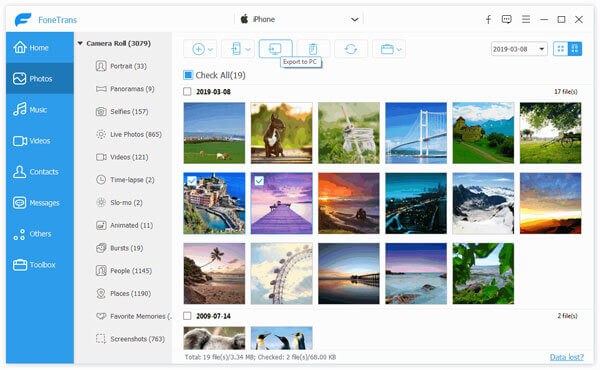Check the 2009-07-14 group checkbox
The width and height of the screenshot is (600, 370).
click(x=187, y=316)
